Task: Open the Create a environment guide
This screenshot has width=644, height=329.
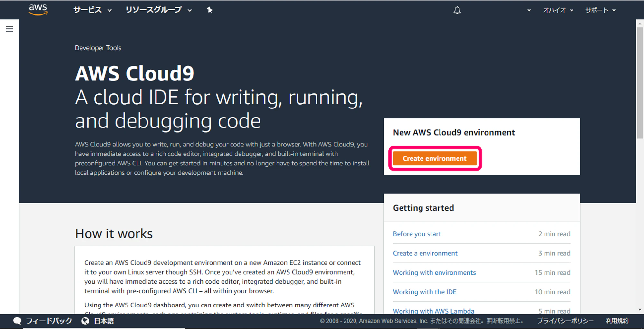Action: coord(425,253)
